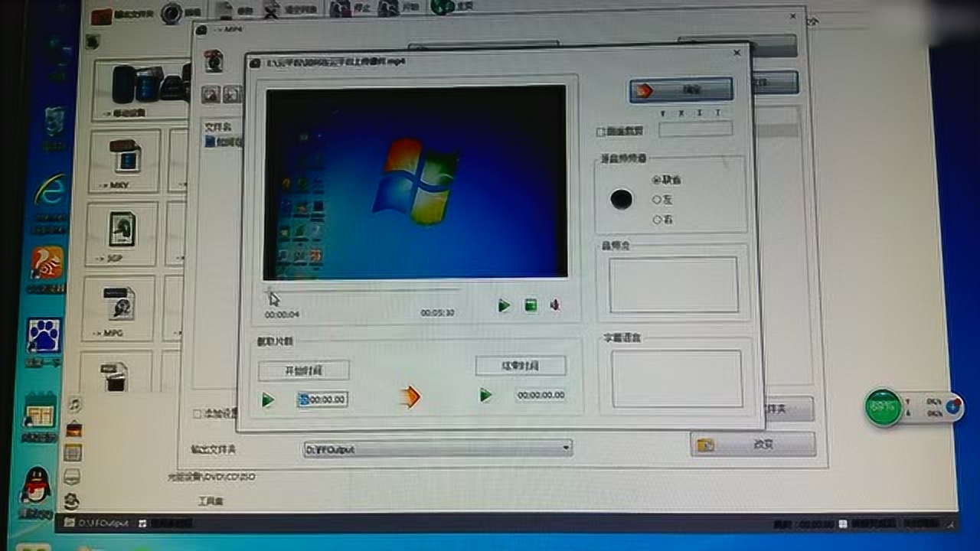
Task: Open the document category icon in the sidebar
Action: tap(73, 453)
